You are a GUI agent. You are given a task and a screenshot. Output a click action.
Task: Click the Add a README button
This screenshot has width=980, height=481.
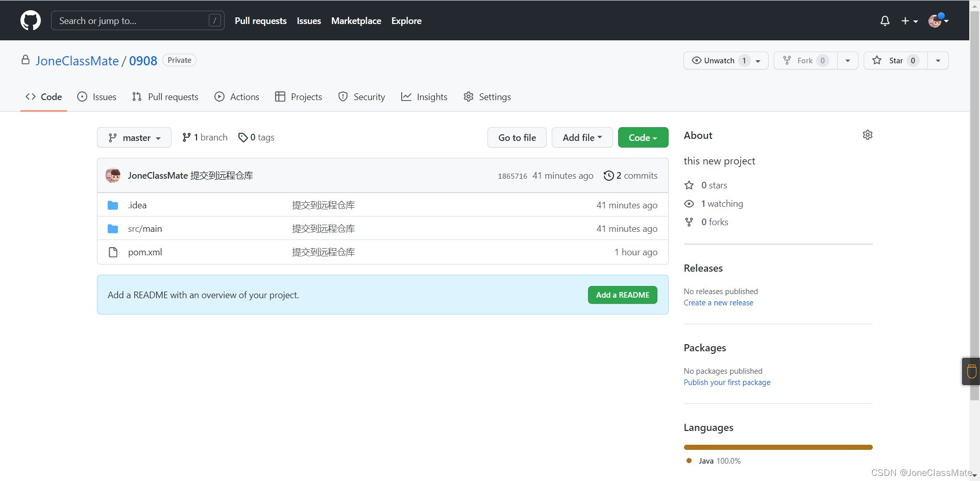(623, 295)
